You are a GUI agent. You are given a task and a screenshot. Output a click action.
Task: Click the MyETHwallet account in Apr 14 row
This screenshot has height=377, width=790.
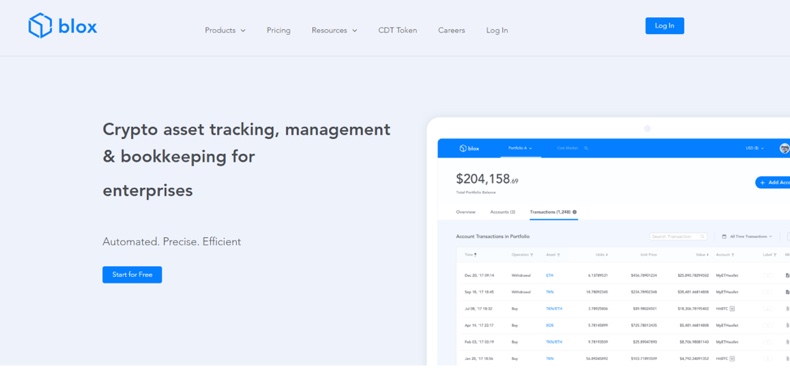[727, 326]
